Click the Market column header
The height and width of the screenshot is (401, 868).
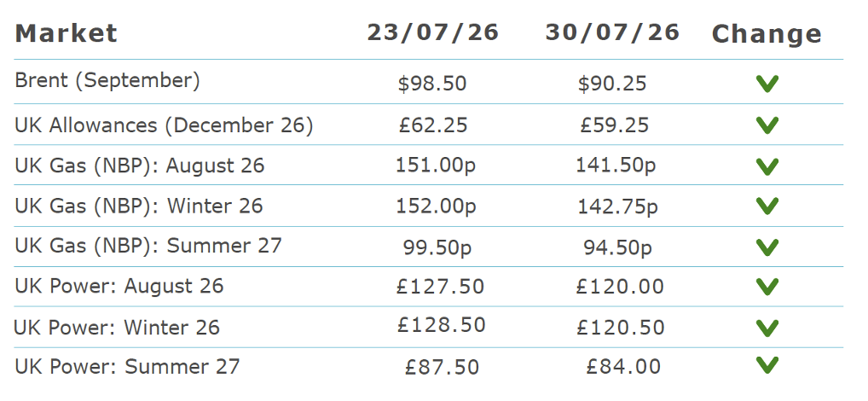click(x=66, y=33)
